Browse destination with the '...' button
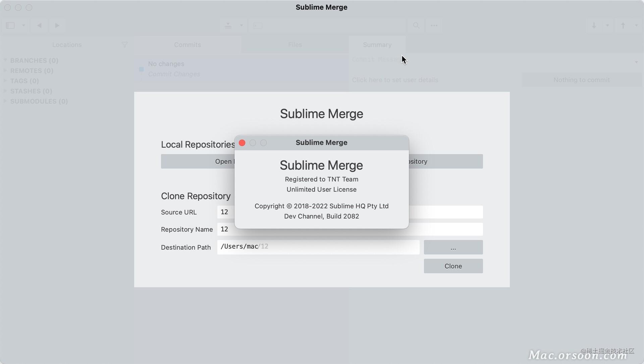 pyautogui.click(x=453, y=247)
